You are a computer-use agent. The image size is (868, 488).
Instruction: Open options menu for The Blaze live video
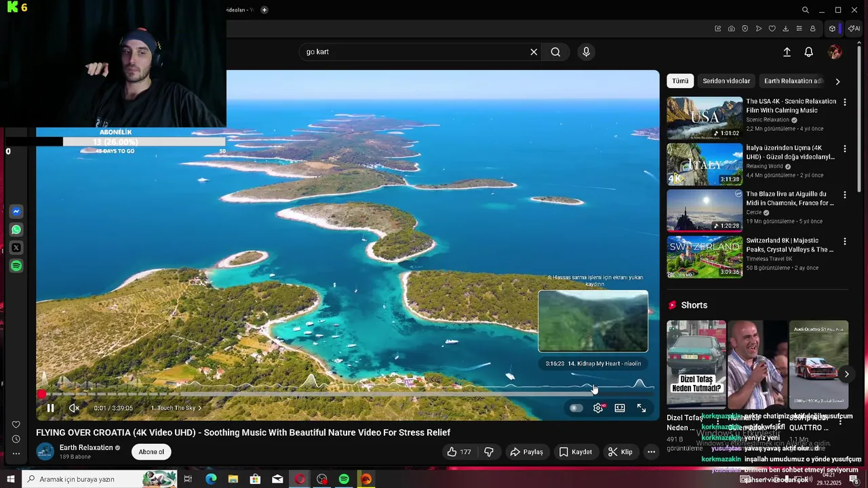[844, 195]
